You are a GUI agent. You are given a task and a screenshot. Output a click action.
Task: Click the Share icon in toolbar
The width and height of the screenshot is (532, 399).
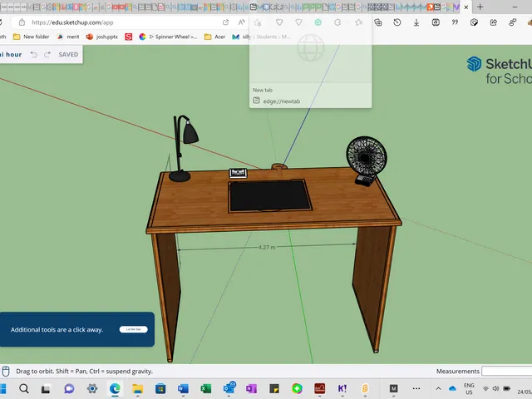tap(493, 22)
